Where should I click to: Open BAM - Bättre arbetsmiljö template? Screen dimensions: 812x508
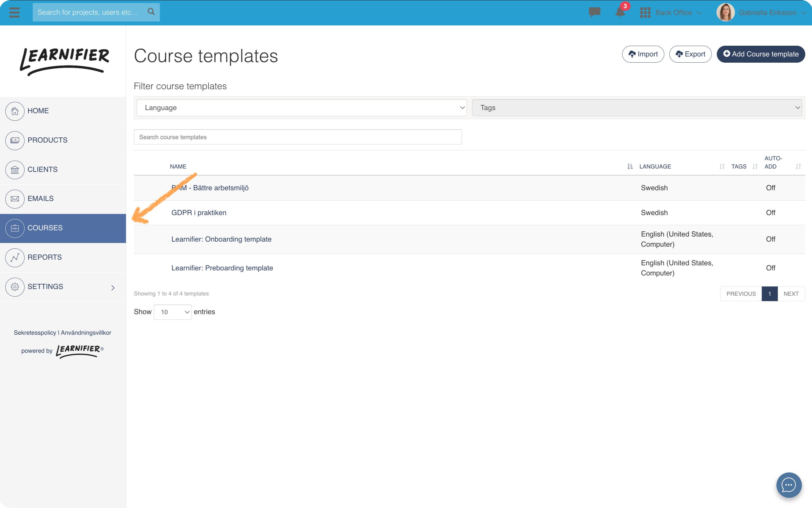210,188
